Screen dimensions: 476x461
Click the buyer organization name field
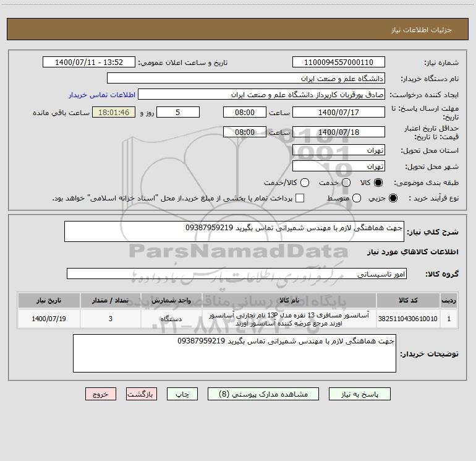(x=246, y=78)
